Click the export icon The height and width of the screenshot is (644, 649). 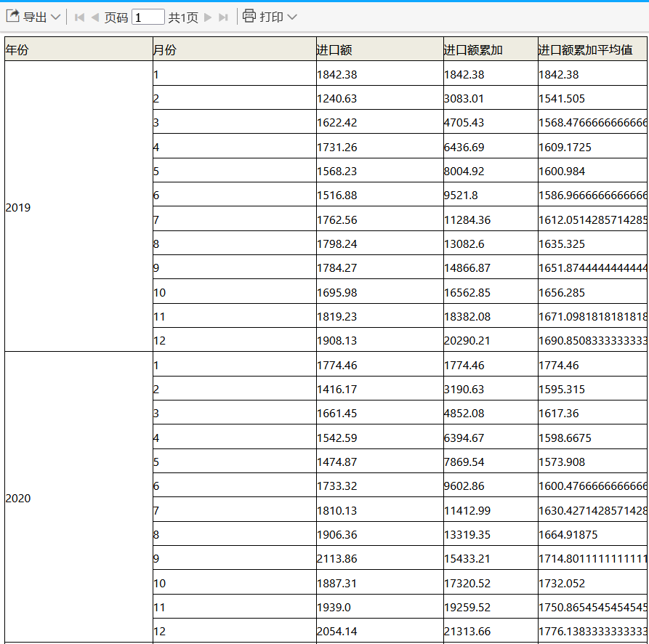click(13, 16)
